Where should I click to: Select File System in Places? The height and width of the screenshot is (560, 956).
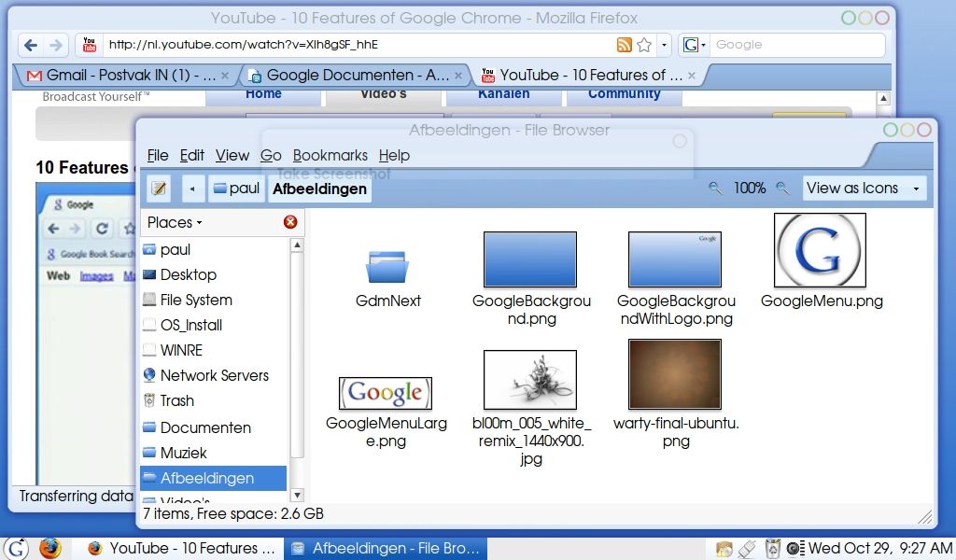(214, 300)
